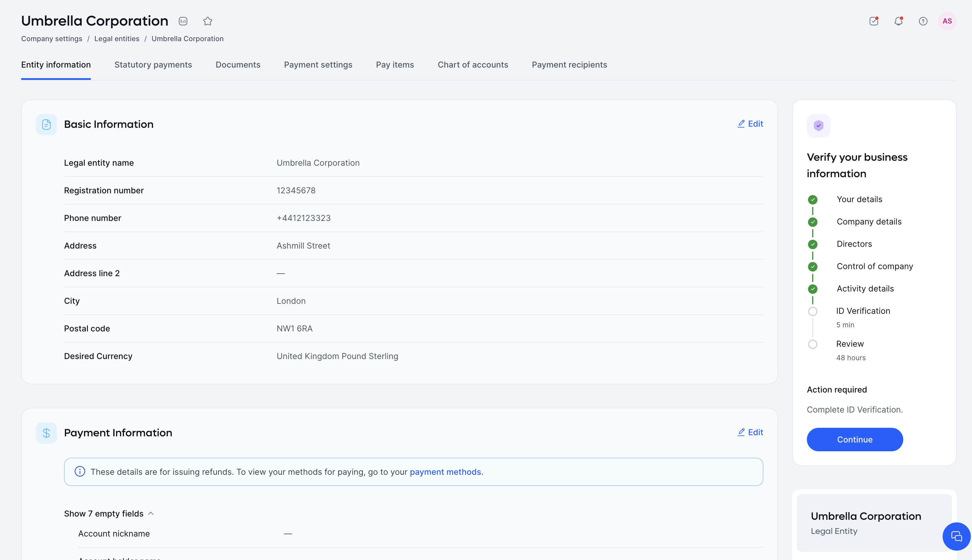
Task: Go to Company settings breadcrumb
Action: tap(51, 38)
